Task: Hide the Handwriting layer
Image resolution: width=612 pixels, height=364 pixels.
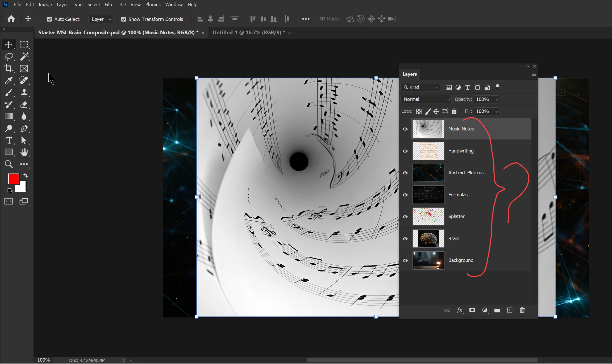Action: click(405, 151)
